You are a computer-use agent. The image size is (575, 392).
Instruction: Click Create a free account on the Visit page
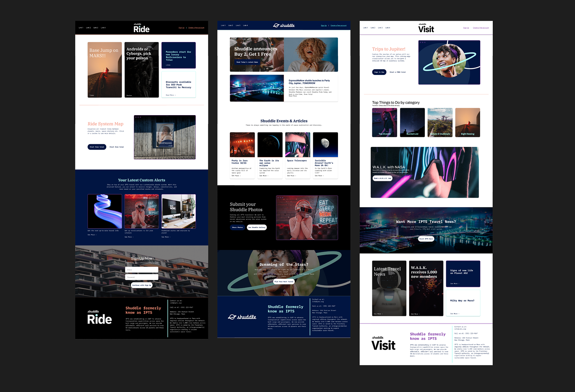tap(481, 28)
